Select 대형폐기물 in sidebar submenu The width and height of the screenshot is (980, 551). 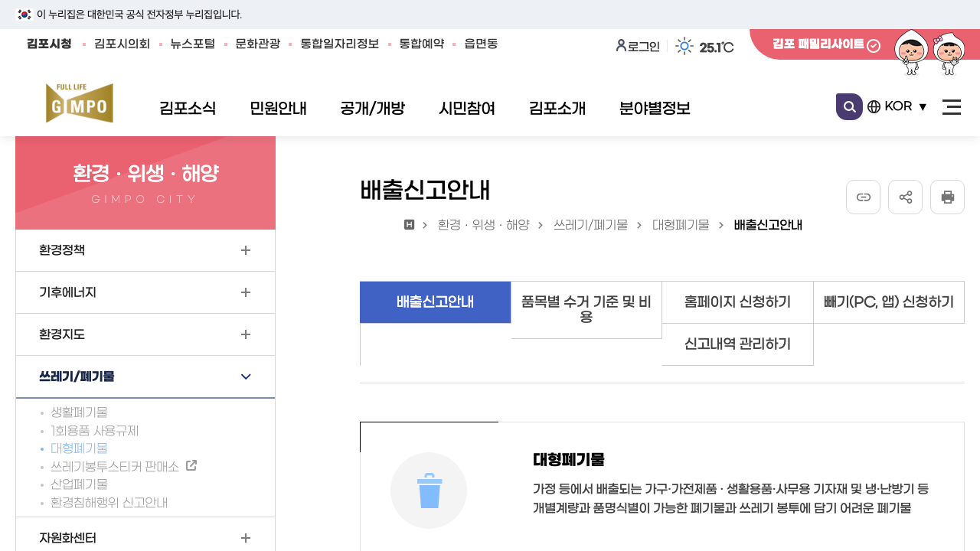(79, 448)
